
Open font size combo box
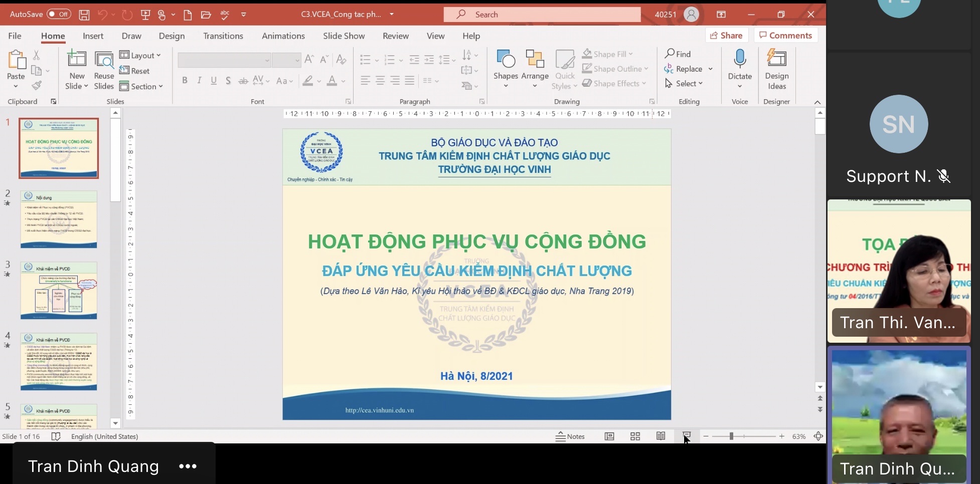(286, 60)
